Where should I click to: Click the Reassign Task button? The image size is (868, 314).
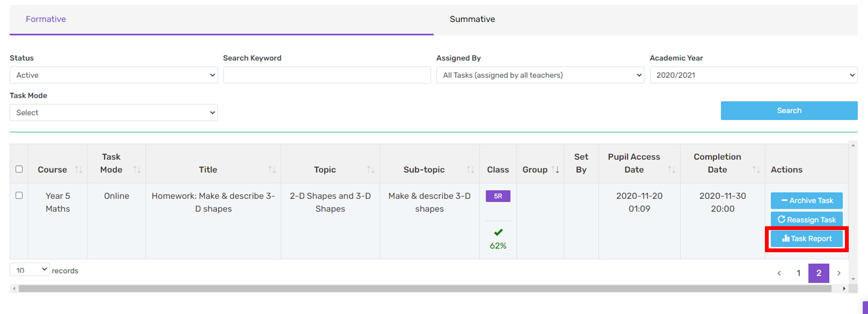(x=806, y=220)
